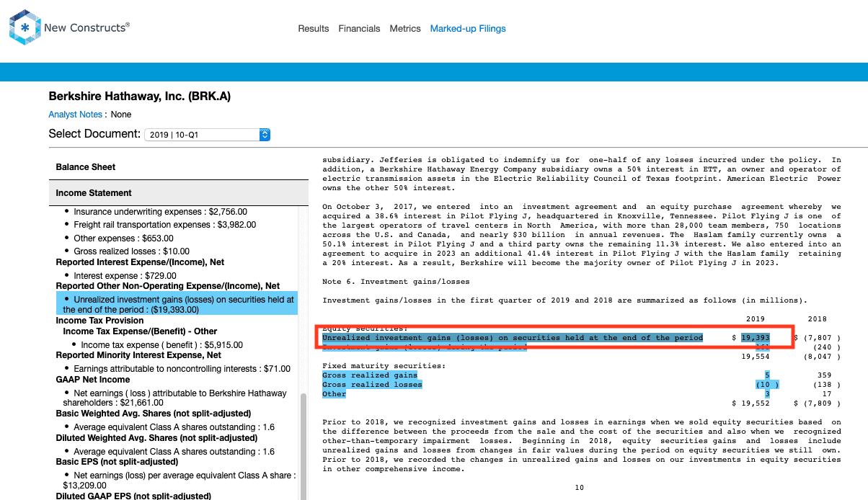
Task: Select Net earnings attributable to Berkshire shareholders
Action: (x=174, y=398)
